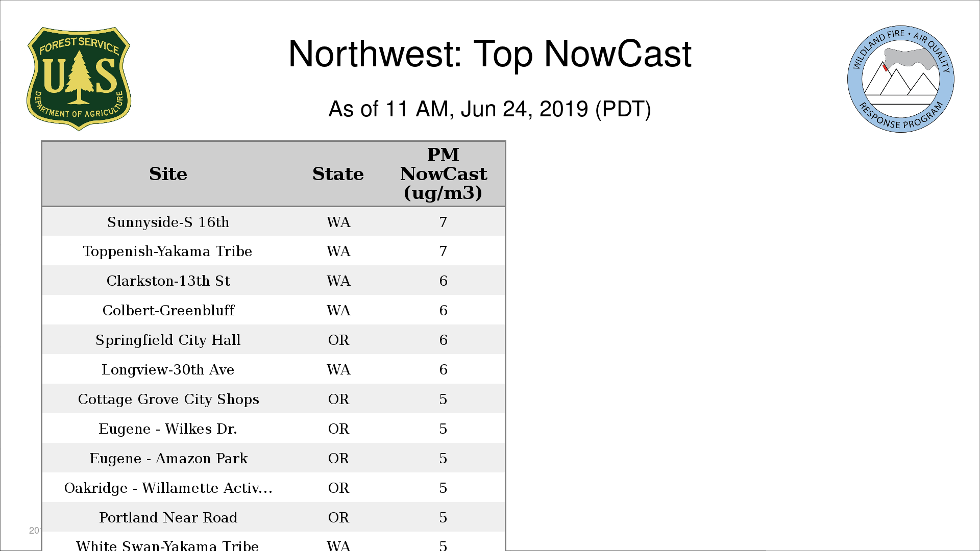Select the "Northwest: Top NowCast" slide title

(489, 54)
